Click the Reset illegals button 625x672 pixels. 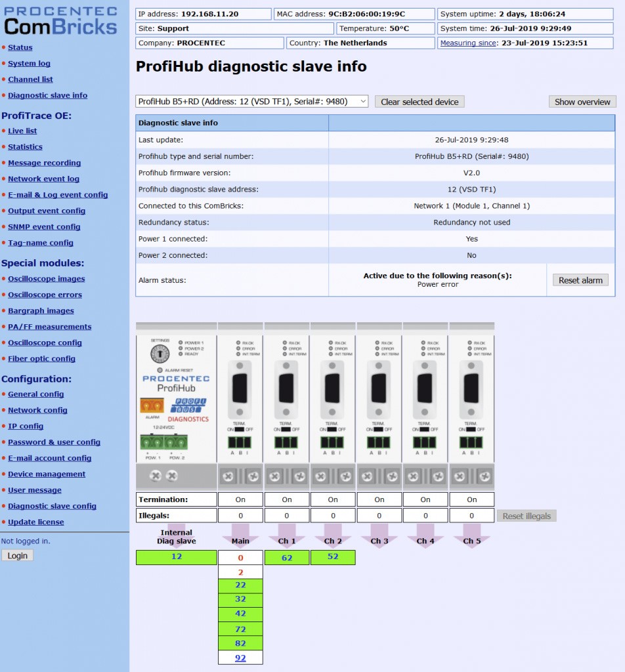click(x=527, y=516)
